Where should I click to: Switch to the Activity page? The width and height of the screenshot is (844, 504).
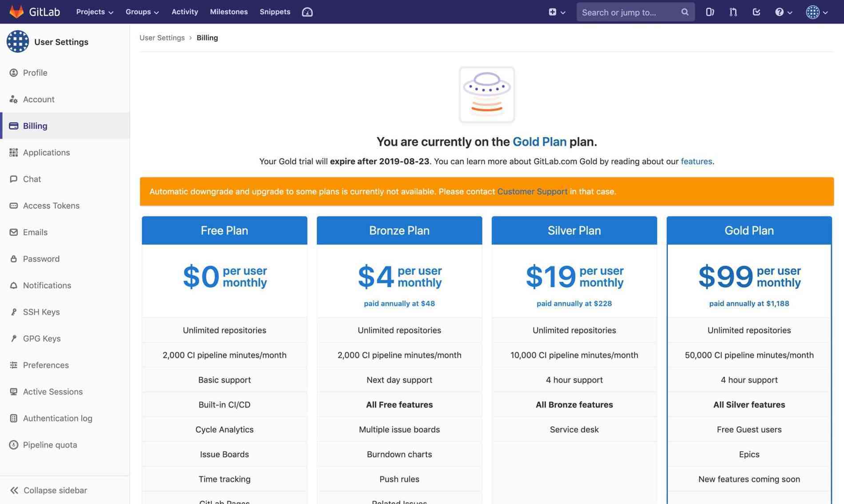pos(184,12)
